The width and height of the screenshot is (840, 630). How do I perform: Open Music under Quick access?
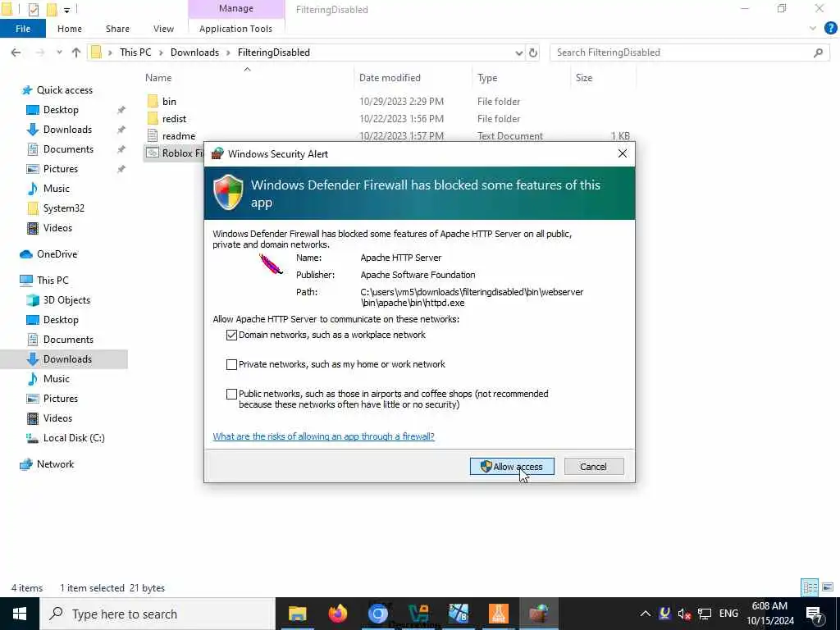(57, 189)
